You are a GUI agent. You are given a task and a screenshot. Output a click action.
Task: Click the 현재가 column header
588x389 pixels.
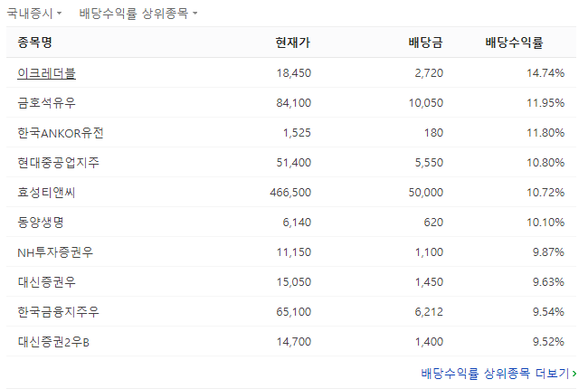click(x=293, y=43)
